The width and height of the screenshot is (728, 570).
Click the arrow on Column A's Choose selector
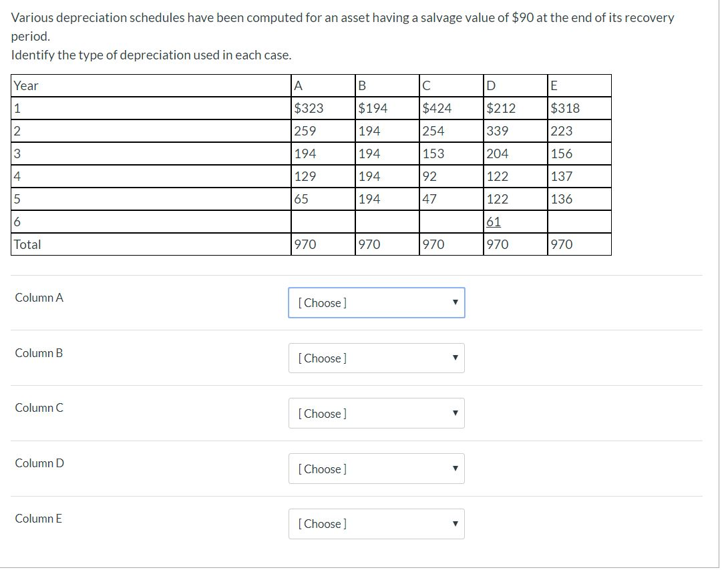tap(454, 302)
